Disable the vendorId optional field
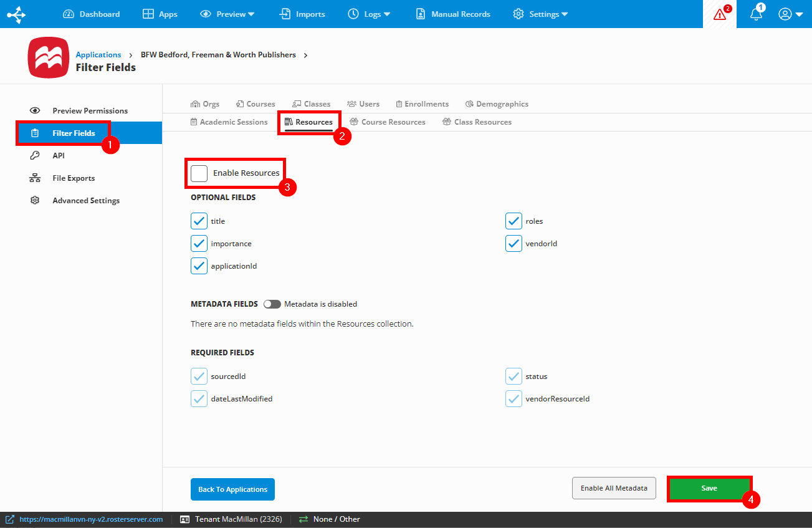Viewport: 812px width, 528px height. (513, 243)
